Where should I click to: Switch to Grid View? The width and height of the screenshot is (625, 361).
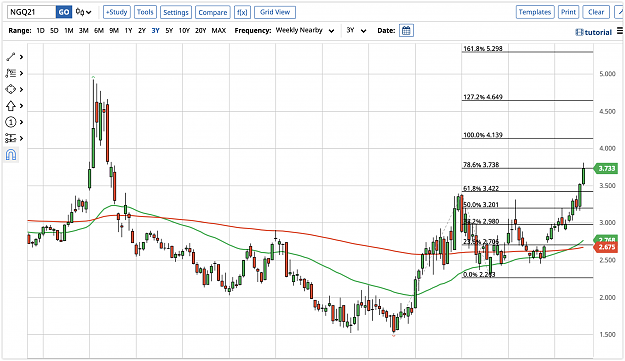tap(275, 12)
